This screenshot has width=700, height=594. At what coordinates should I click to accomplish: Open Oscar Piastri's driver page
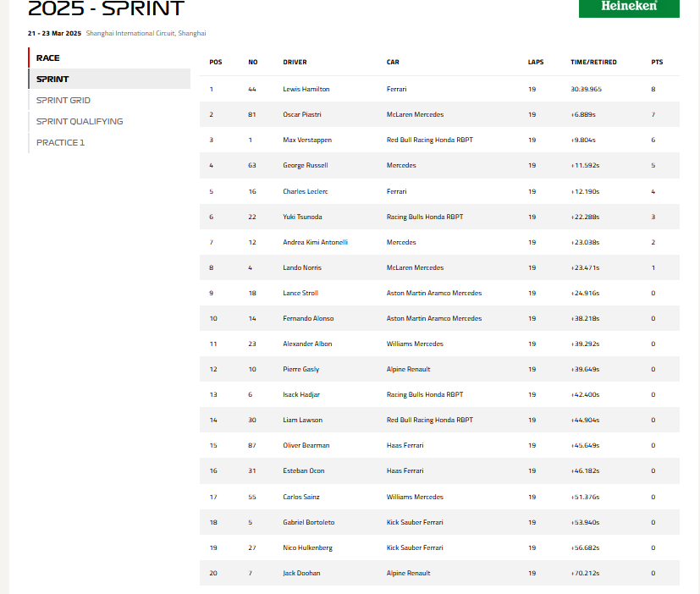pos(302,114)
